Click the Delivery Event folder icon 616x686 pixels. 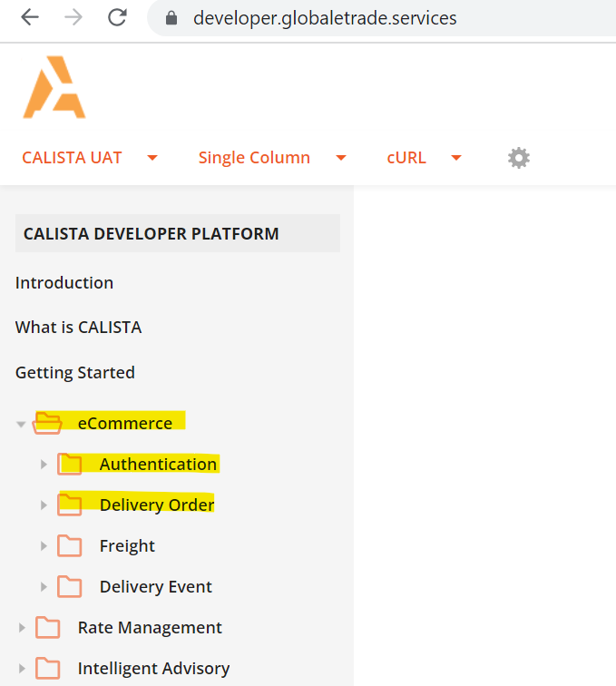point(69,586)
